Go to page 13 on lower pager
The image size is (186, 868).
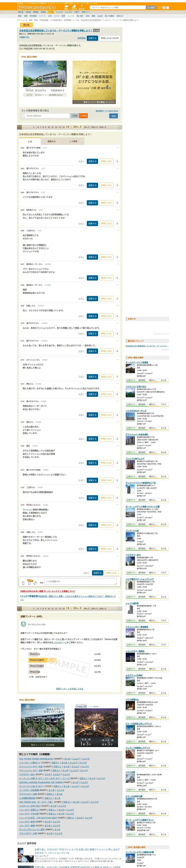(60, 609)
